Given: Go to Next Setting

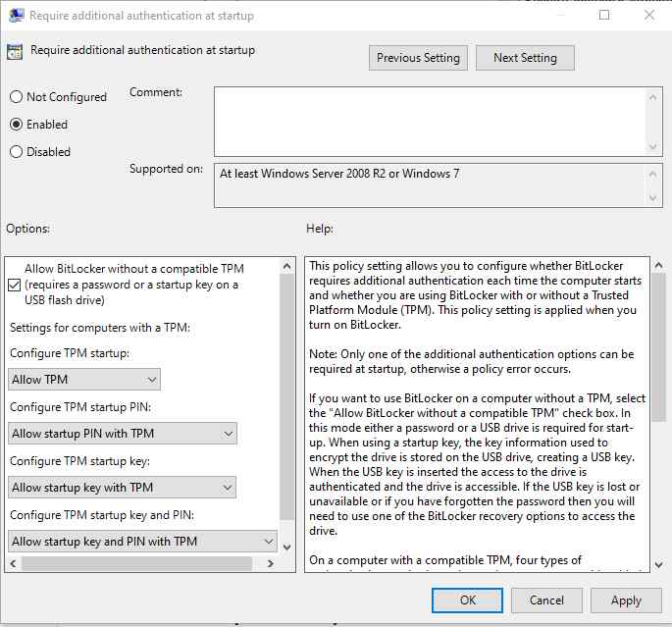Looking at the screenshot, I should (x=525, y=58).
